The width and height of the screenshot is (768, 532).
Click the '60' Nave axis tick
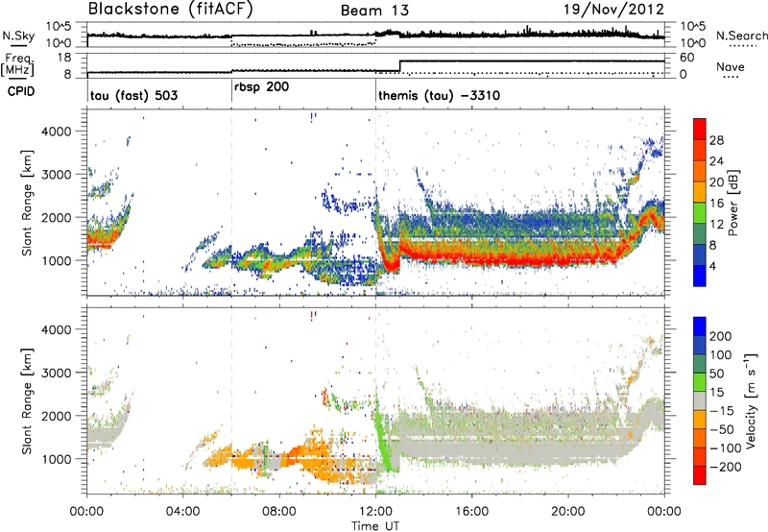(686, 58)
